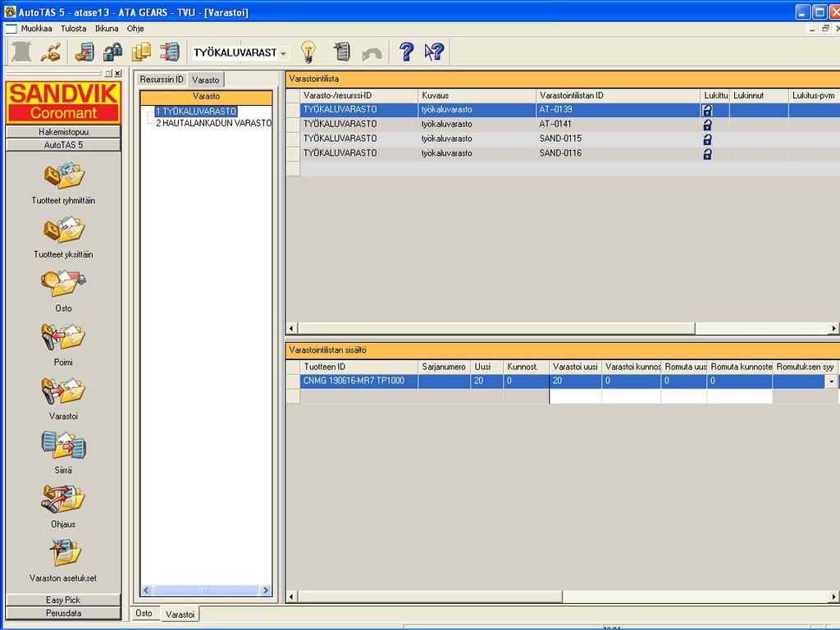This screenshot has height=630, width=840.
Task: Click the lock icon in AT--0141 row
Action: (707, 125)
